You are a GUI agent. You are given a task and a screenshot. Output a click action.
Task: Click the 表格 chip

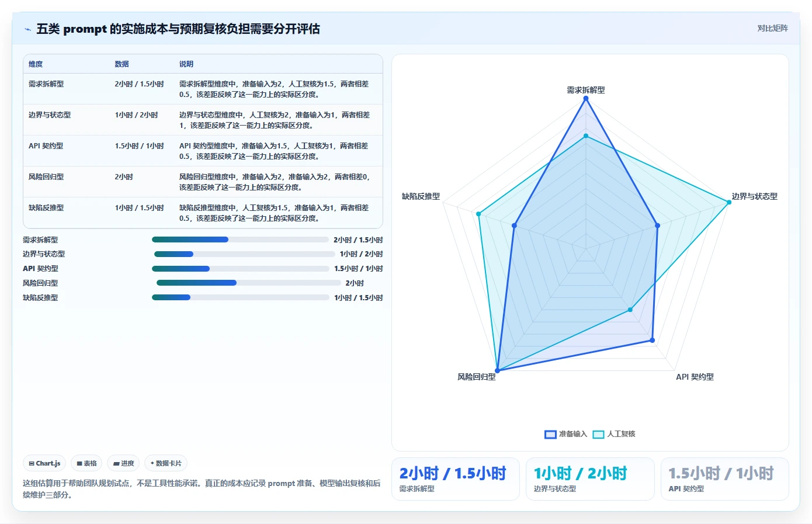point(86,463)
